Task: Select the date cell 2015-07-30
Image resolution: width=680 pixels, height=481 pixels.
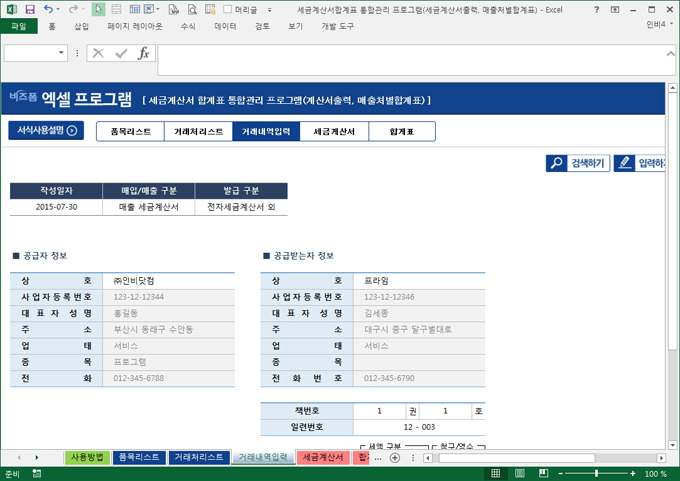Action: click(56, 207)
